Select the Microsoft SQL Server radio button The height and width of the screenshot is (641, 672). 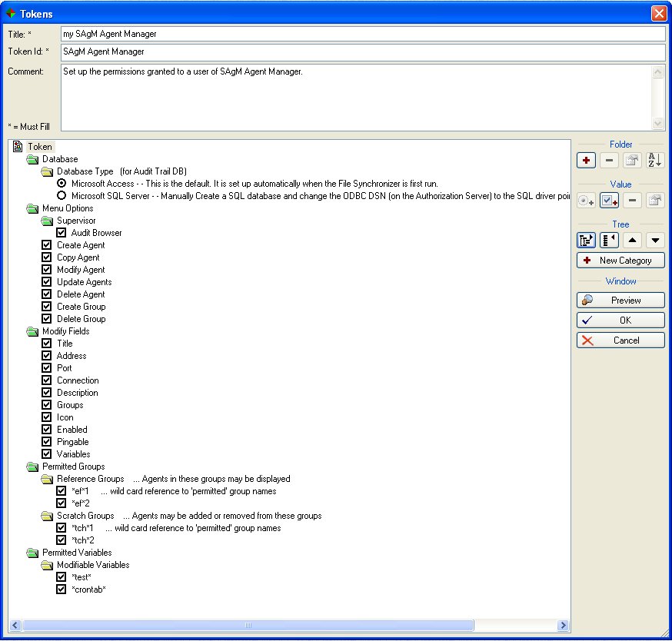click(x=62, y=196)
